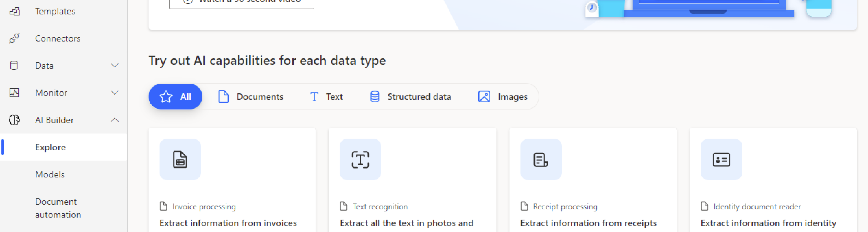Open the Receipt processing card icon
The width and height of the screenshot is (868, 232).
[x=541, y=159]
